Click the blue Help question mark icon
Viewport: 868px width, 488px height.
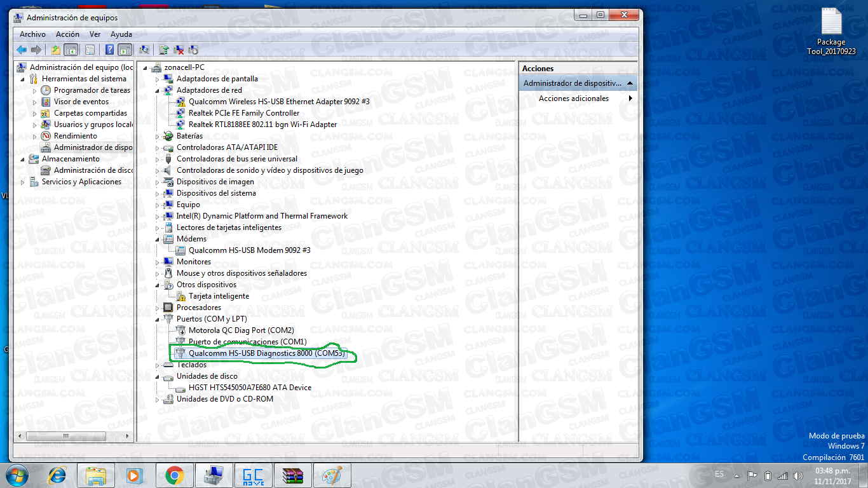[110, 50]
